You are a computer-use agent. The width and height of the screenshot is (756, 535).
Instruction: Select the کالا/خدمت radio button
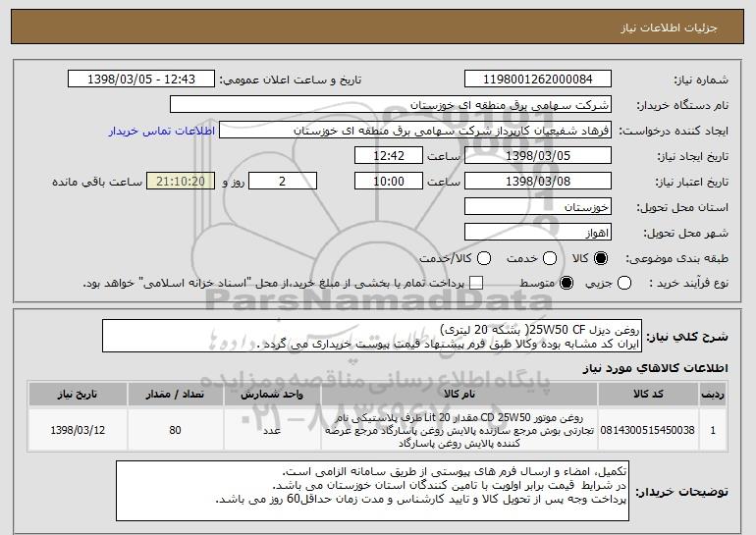pos(484,259)
